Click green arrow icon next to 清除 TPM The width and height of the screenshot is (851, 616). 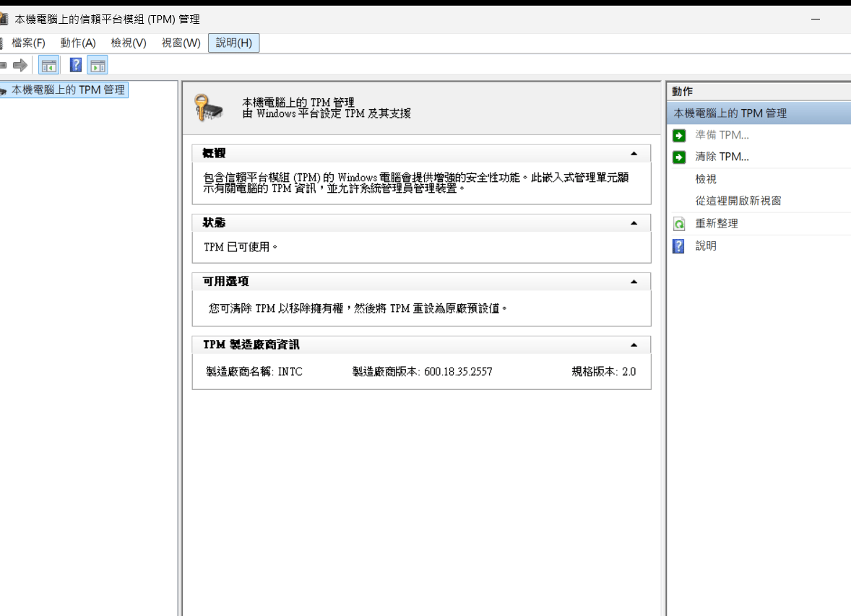[679, 157]
